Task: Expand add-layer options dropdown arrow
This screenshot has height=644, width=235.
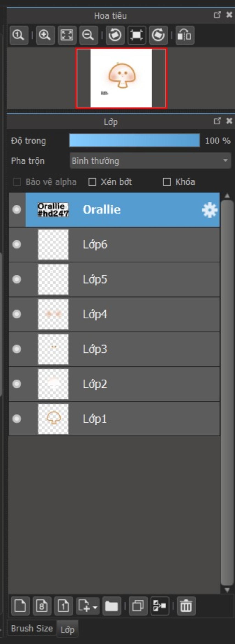Action: (x=95, y=607)
